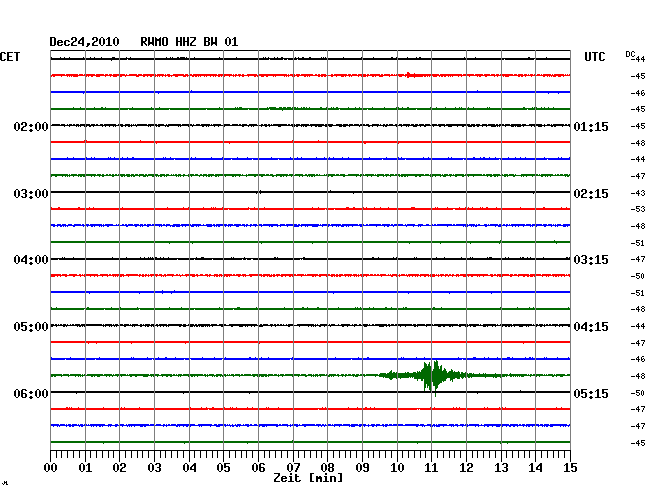
Task: Click the small red signal burst near minute 10
Action: pos(414,75)
